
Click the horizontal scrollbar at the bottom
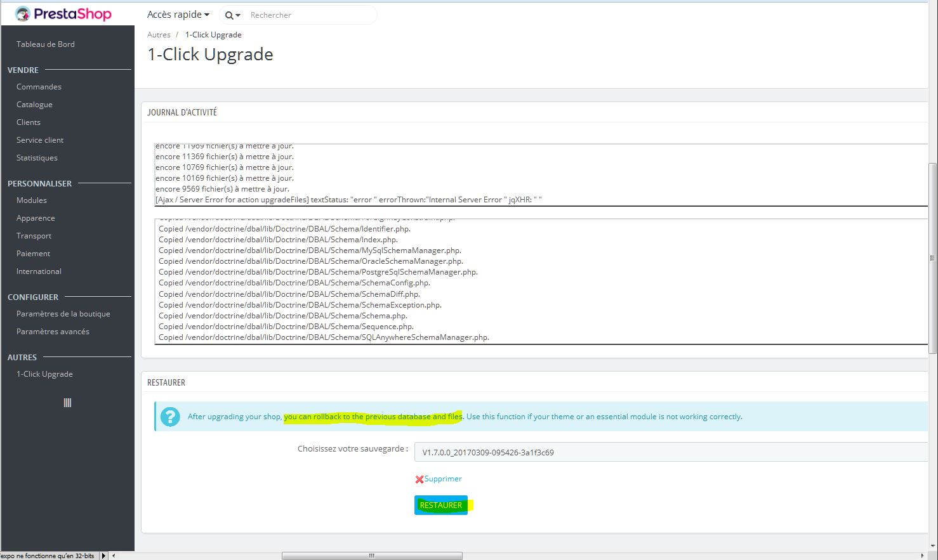click(372, 556)
